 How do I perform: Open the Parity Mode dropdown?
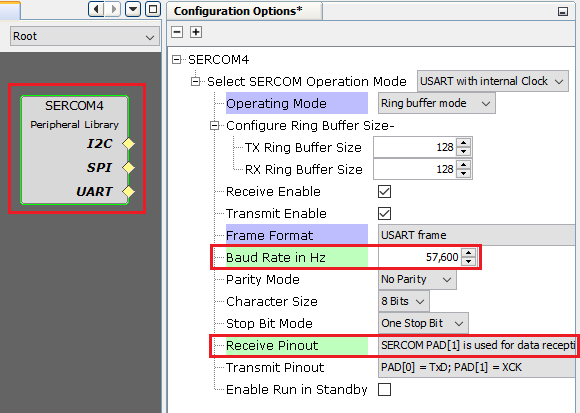[x=417, y=280]
